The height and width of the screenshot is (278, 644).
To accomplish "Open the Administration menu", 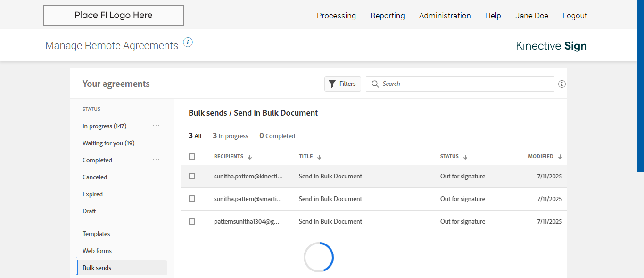I will point(445,16).
